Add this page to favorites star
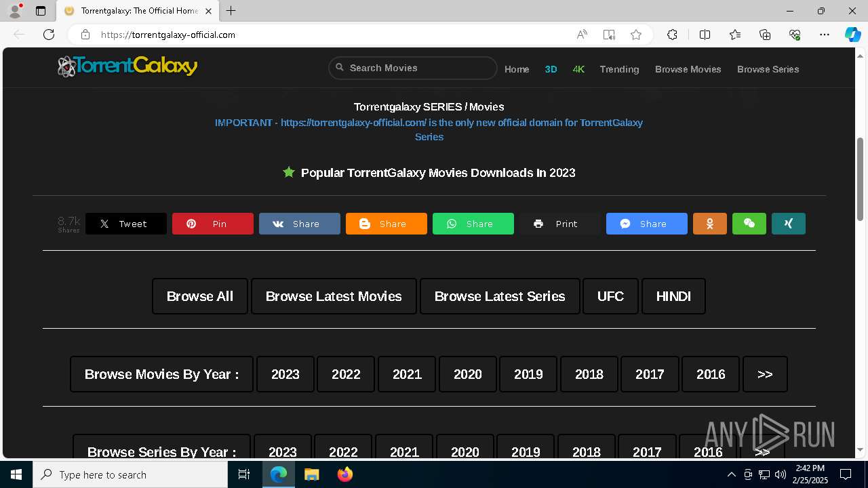The image size is (868, 488). [x=636, y=35]
